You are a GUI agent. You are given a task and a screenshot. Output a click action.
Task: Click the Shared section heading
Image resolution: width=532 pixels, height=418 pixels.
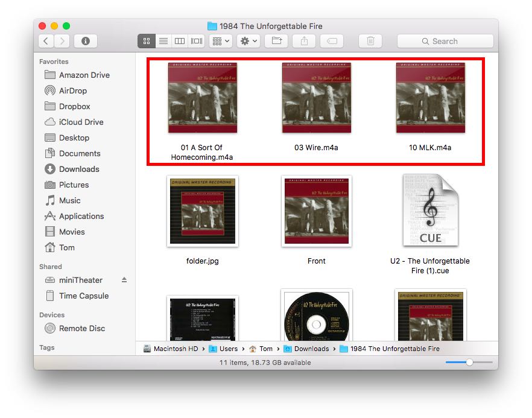[50, 267]
